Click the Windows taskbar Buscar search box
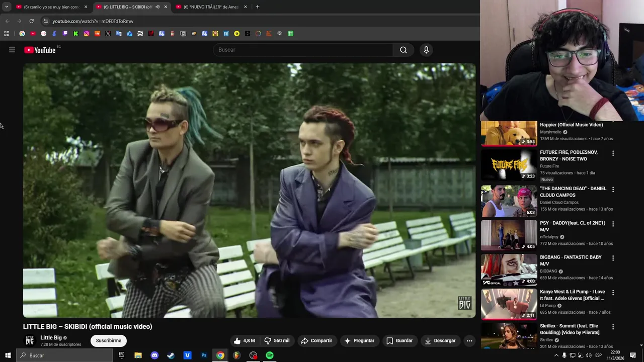644x362 pixels. pos(64,355)
